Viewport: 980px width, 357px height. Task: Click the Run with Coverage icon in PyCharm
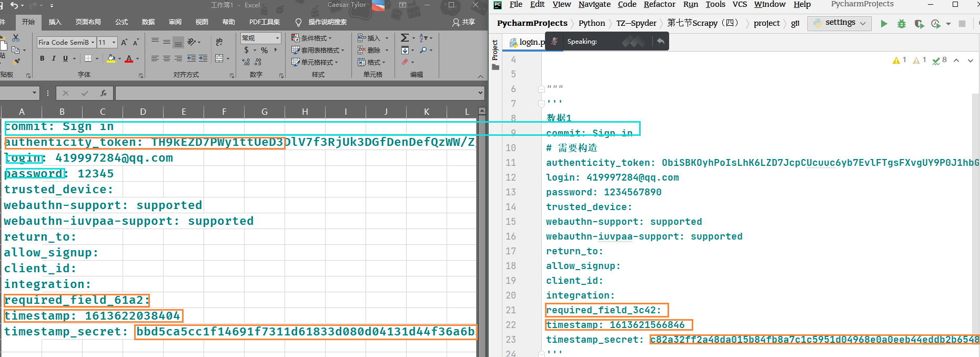(919, 24)
